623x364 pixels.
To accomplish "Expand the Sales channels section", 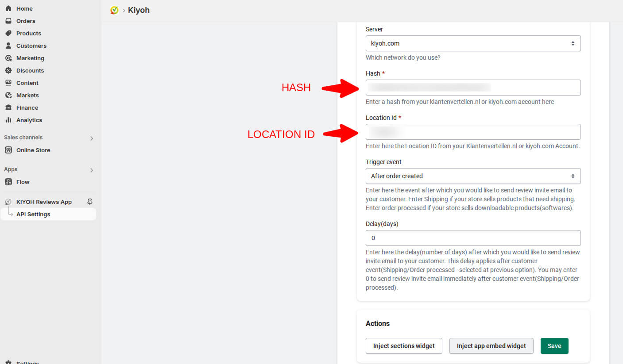I will coord(92,138).
